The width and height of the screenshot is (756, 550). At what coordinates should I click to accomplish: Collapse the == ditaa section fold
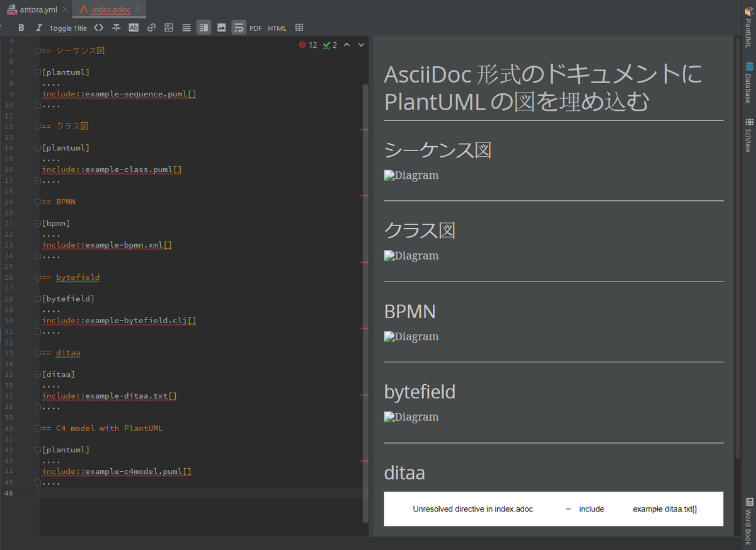click(38, 353)
